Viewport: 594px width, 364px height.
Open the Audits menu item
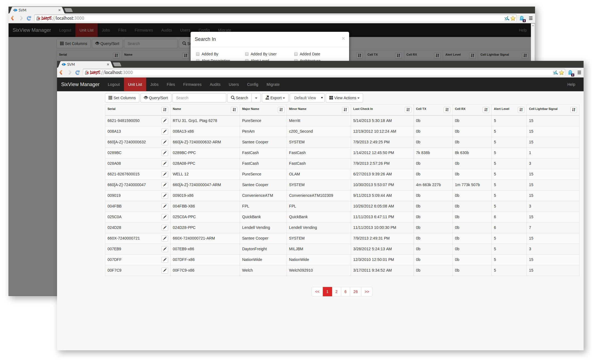point(215,84)
